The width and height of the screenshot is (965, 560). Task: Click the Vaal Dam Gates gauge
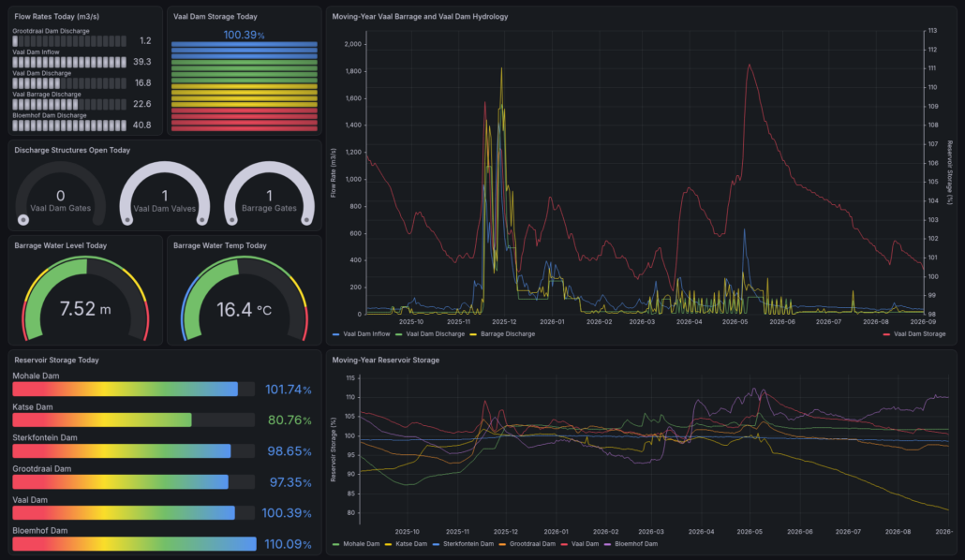pos(60,194)
